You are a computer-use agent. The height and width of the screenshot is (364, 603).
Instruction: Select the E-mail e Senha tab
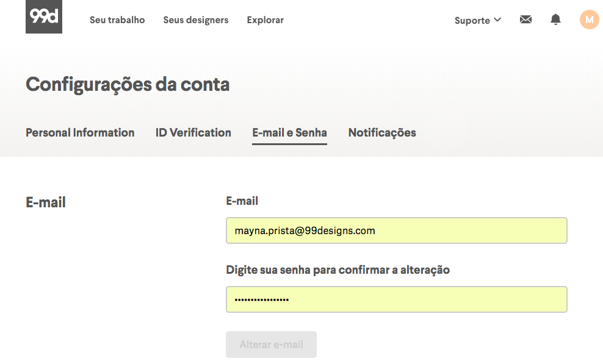(x=290, y=132)
